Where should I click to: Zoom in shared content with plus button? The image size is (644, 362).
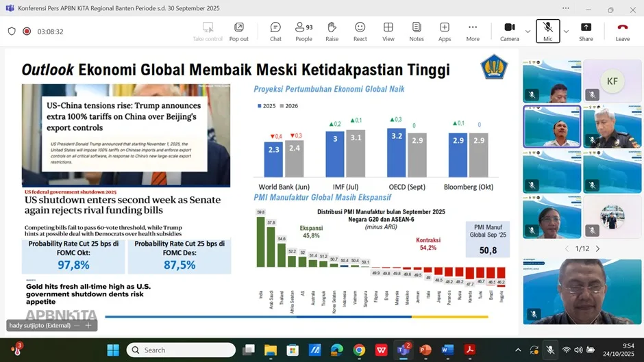[x=88, y=326]
